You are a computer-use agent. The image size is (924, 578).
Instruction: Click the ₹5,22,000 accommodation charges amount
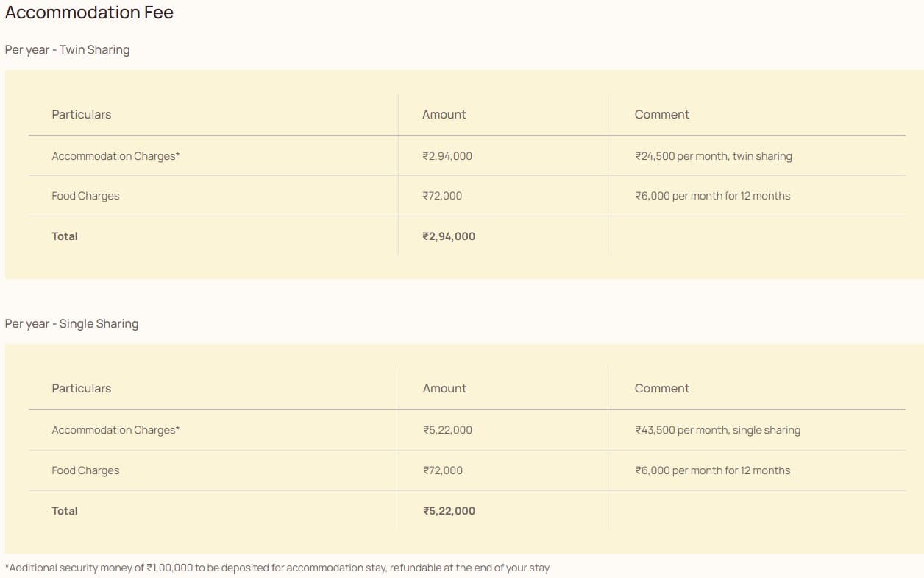click(447, 430)
